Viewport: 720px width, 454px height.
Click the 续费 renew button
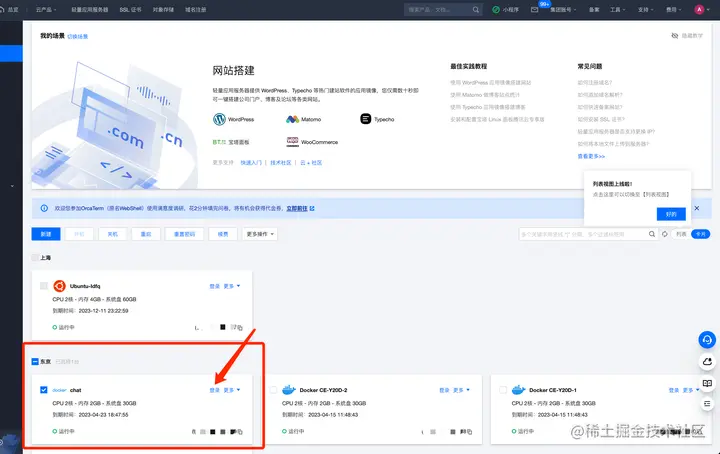(x=223, y=234)
